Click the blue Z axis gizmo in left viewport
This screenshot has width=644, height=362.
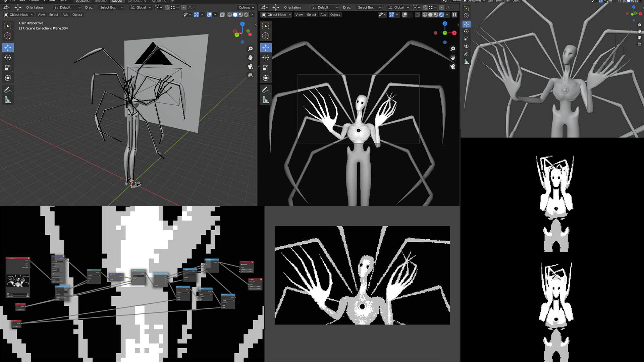click(x=243, y=24)
